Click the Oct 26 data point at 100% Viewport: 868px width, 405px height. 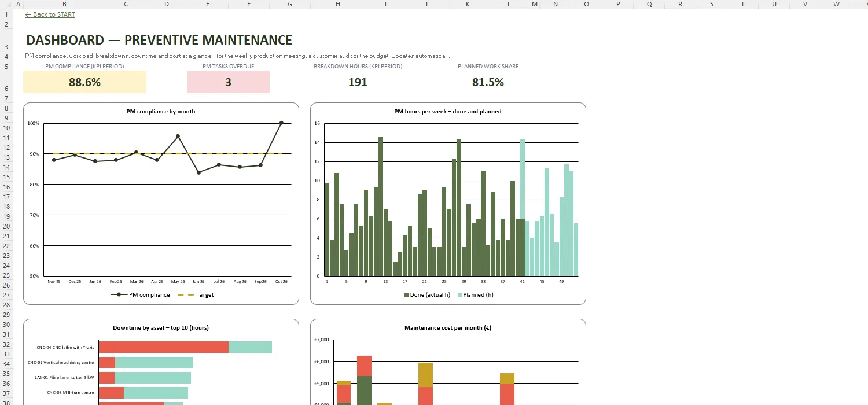[x=281, y=123]
